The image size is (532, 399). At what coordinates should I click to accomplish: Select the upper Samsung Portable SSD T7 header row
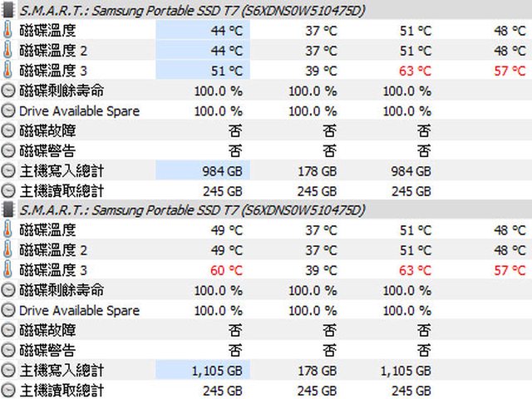193,11
